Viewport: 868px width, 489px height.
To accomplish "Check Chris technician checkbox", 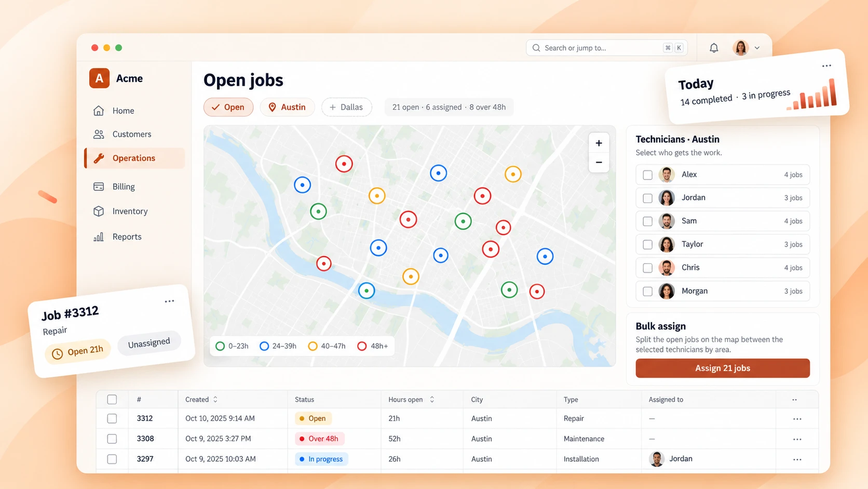I will 647,268.
